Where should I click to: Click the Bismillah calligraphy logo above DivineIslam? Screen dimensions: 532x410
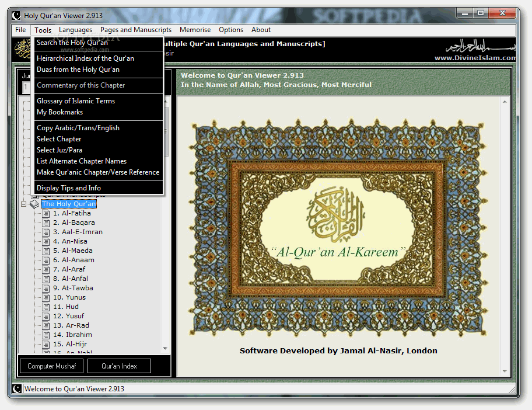coord(481,46)
